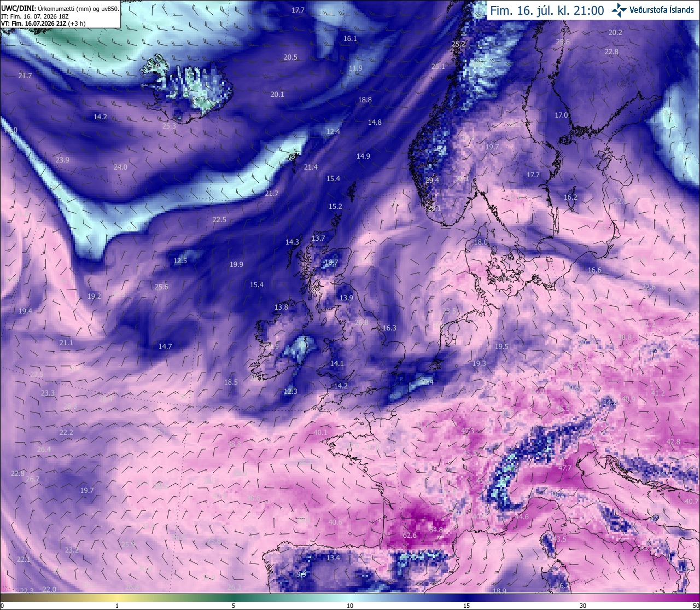The image size is (700, 610).
Task: Click the VT: Fim. 16.07.2026 21Z line
Action: [43, 24]
